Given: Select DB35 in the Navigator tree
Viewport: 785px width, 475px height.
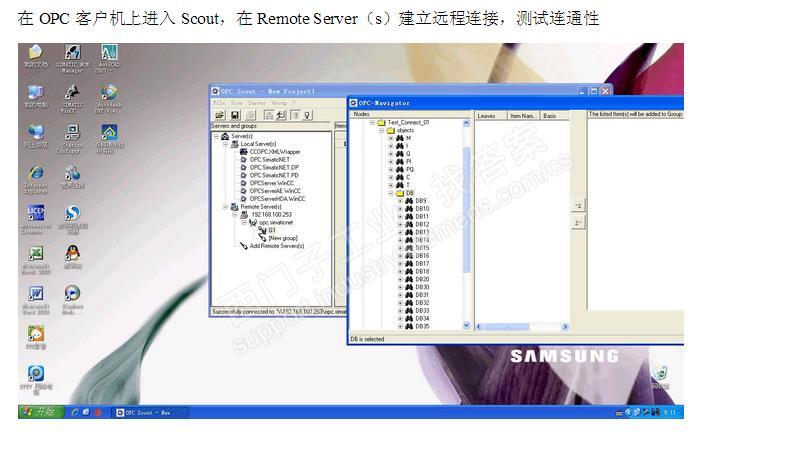Looking at the screenshot, I should [x=422, y=326].
